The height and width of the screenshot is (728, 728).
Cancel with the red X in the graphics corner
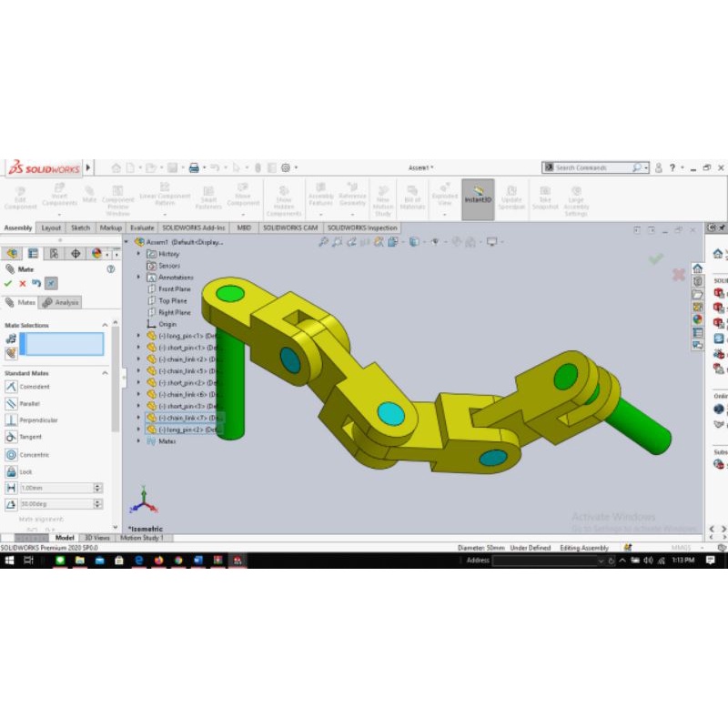678,275
